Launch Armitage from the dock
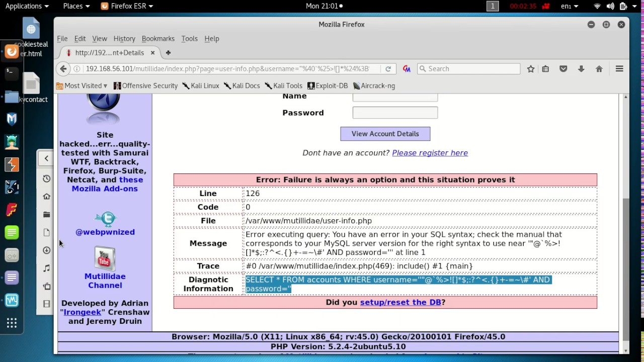The height and width of the screenshot is (362, 644). [12, 142]
